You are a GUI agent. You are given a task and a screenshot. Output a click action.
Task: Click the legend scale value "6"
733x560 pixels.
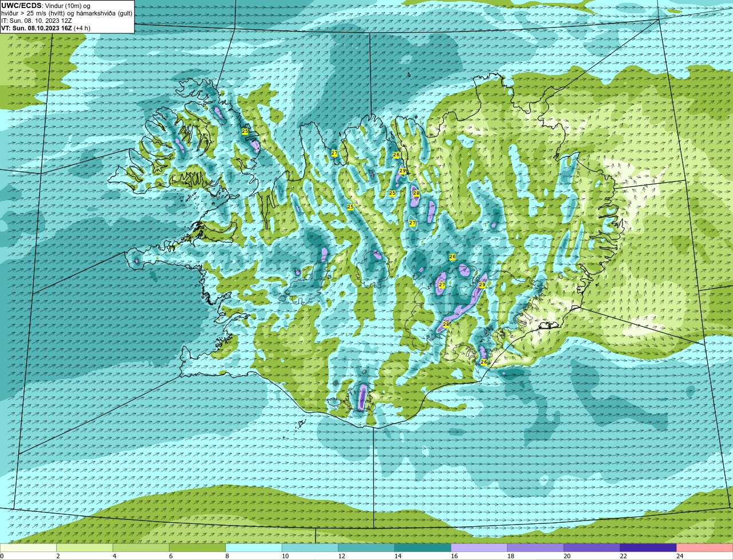tap(170, 556)
